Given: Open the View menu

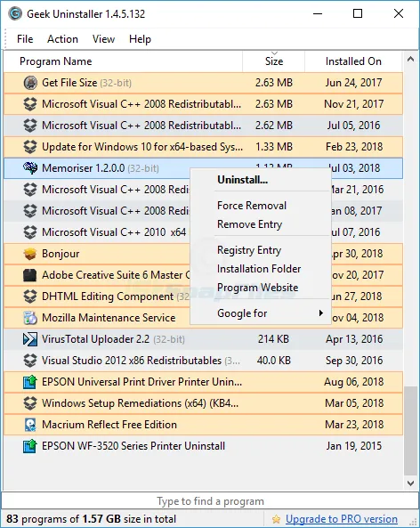Looking at the screenshot, I should point(103,39).
